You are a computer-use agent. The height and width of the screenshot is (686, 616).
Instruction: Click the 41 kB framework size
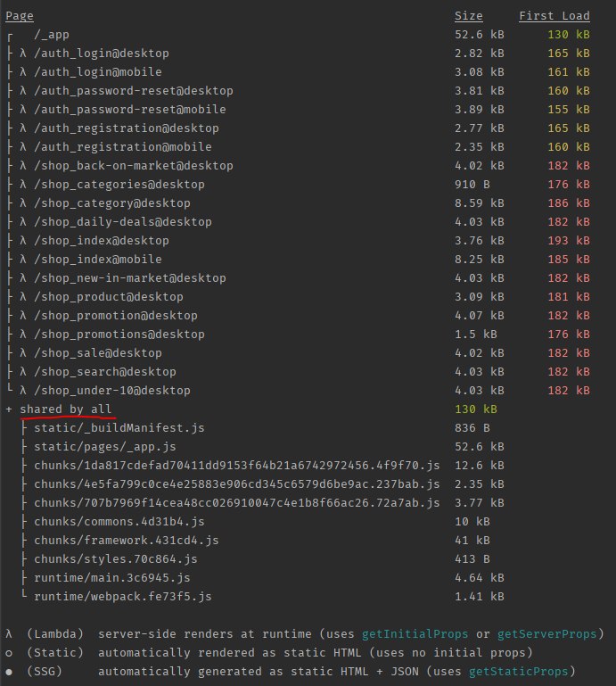coord(472,541)
